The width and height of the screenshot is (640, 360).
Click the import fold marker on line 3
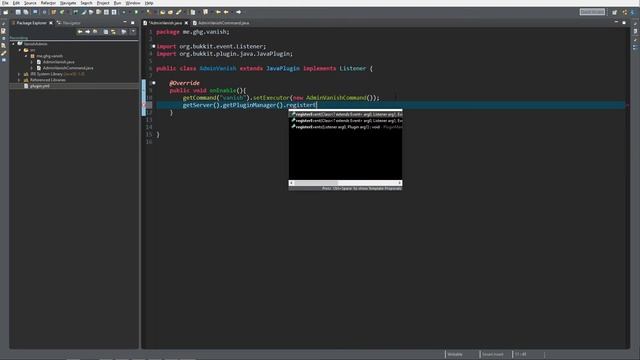click(x=154, y=46)
